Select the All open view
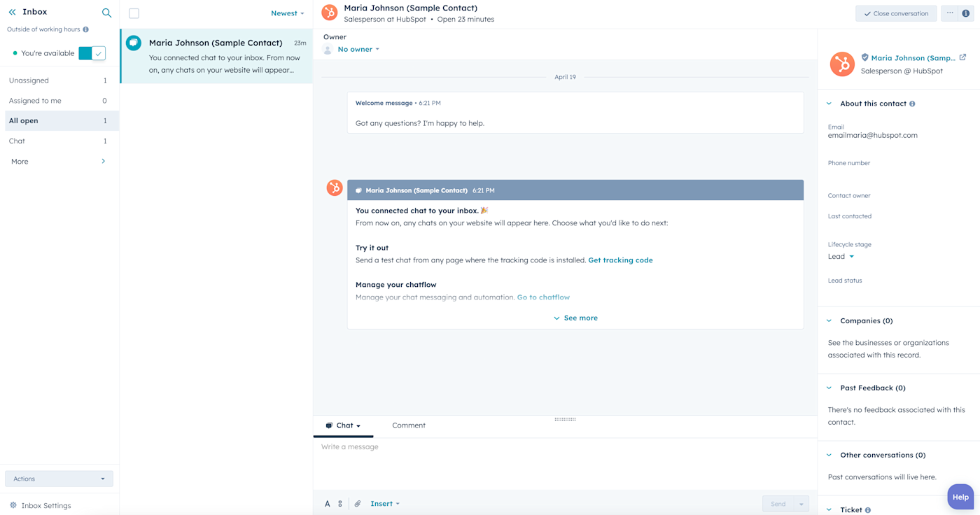The image size is (980, 515). (59, 120)
